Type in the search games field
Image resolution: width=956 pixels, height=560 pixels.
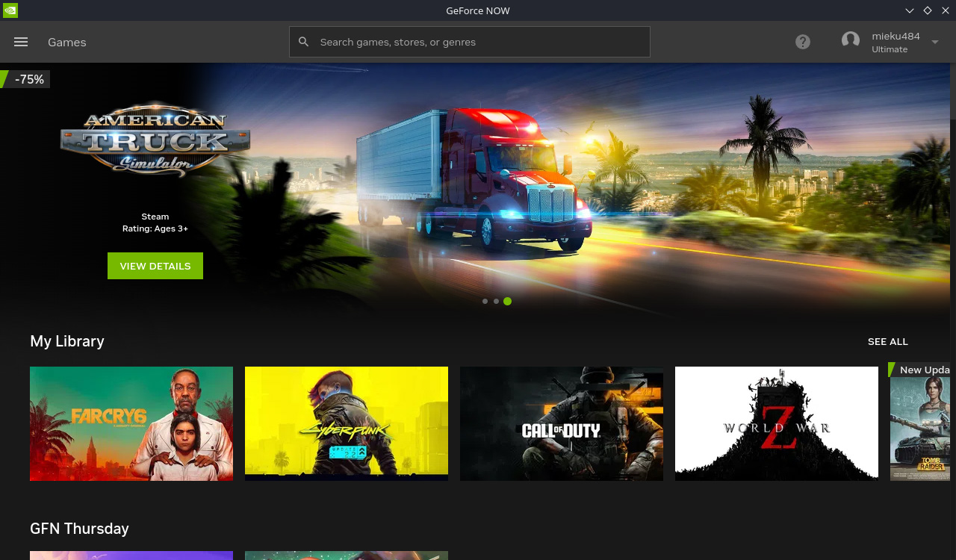(x=478, y=42)
